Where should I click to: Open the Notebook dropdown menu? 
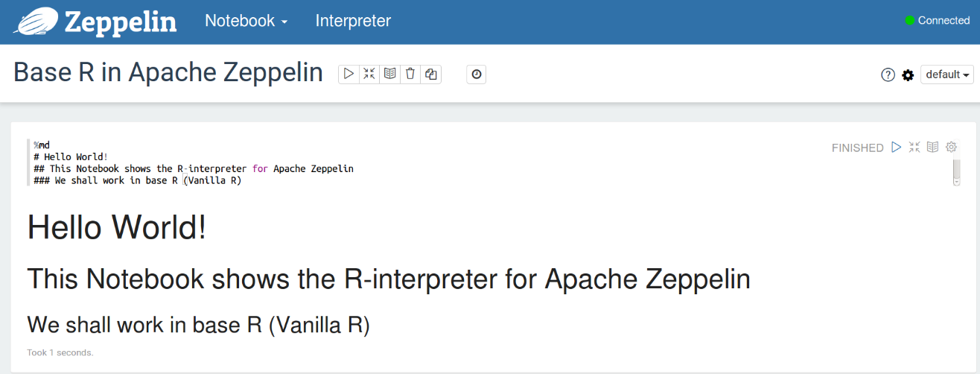tap(246, 21)
